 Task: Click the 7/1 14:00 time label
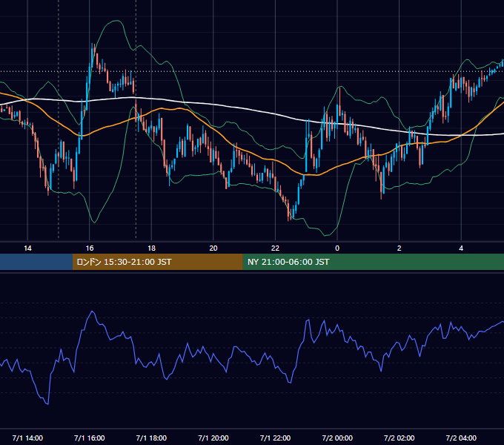(27, 438)
